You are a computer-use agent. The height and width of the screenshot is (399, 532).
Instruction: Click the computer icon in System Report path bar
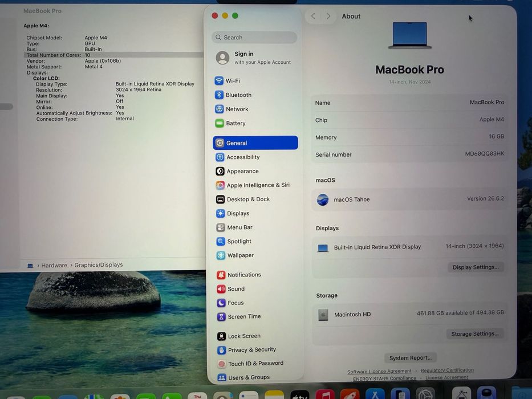(x=30, y=266)
